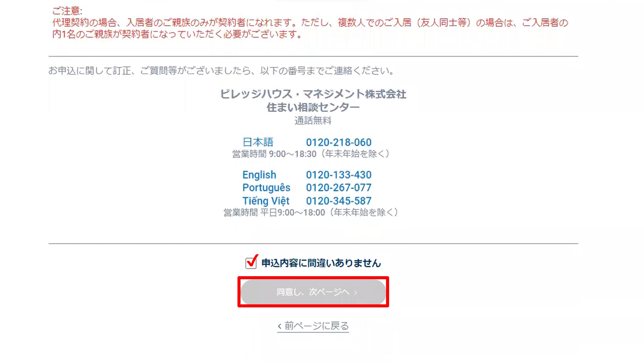Viewport: 644px width, 362px height.
Task: Select the Português number 0120-267-077
Action: 338,188
